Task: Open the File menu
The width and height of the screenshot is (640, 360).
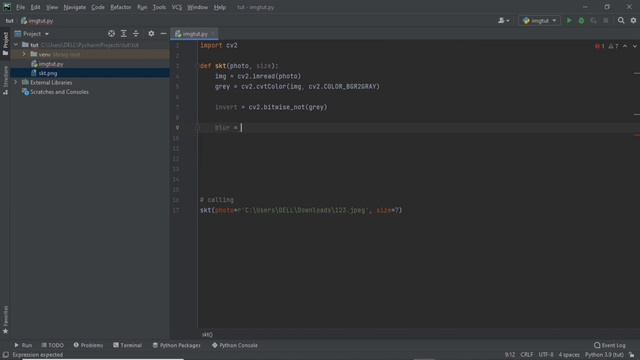Action: click(20, 7)
